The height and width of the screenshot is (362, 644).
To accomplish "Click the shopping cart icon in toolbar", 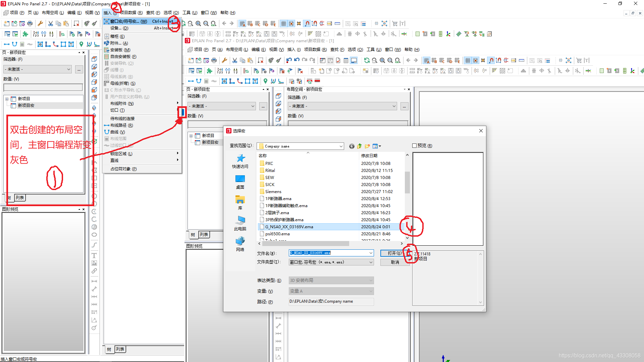I will click(395, 23).
